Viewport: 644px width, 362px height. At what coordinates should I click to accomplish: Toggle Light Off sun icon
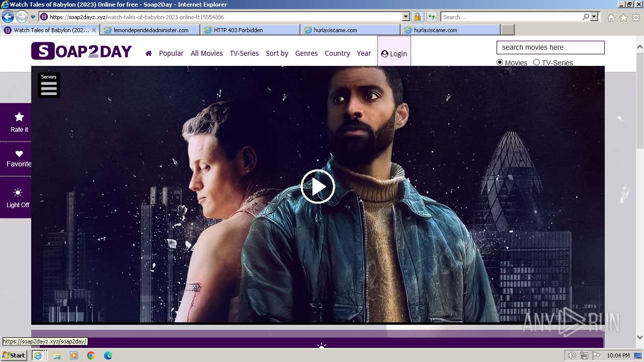[18, 193]
